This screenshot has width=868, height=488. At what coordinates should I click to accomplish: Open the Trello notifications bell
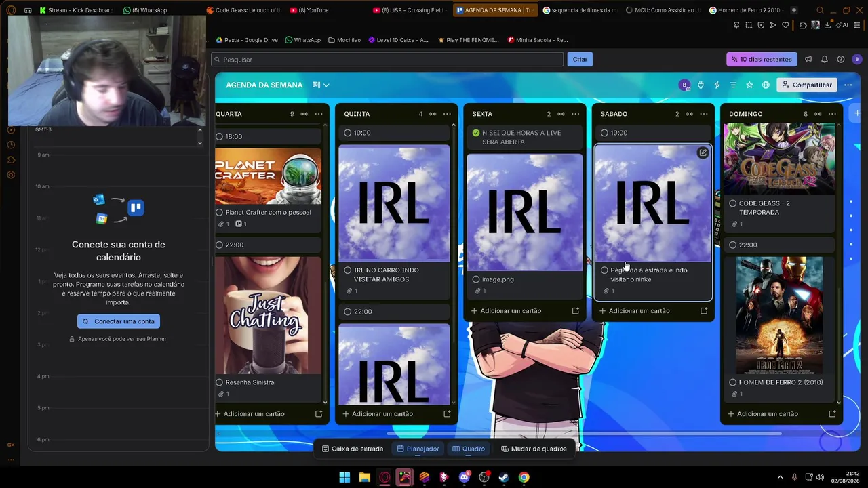pos(825,60)
